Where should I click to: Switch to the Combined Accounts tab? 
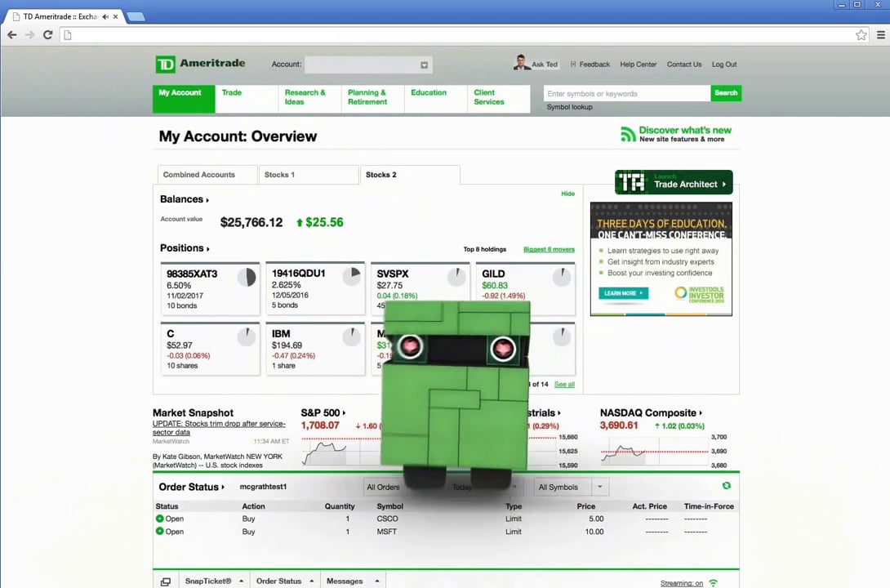tap(207, 175)
